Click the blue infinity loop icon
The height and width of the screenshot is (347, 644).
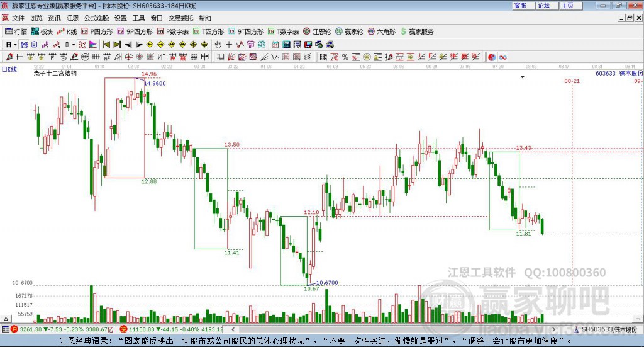[x=502, y=57]
